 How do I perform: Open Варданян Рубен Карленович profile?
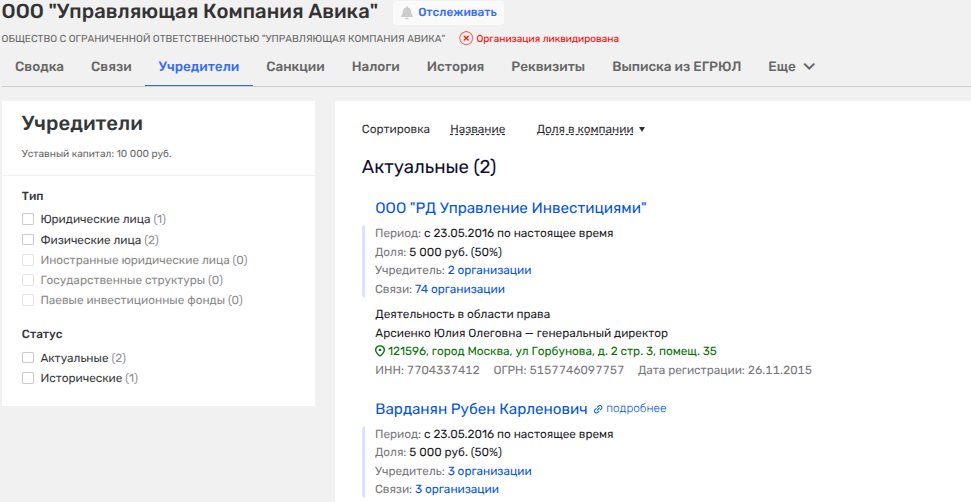coord(479,409)
